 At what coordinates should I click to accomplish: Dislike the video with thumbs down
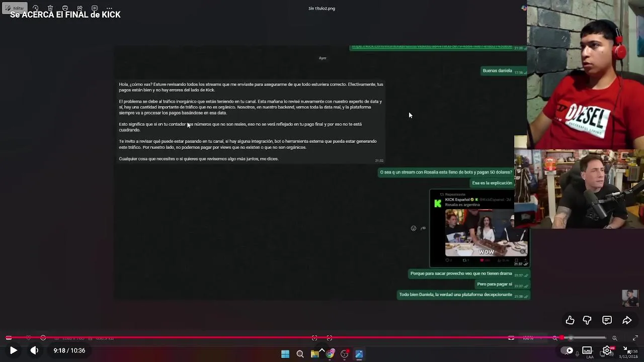[587, 320]
